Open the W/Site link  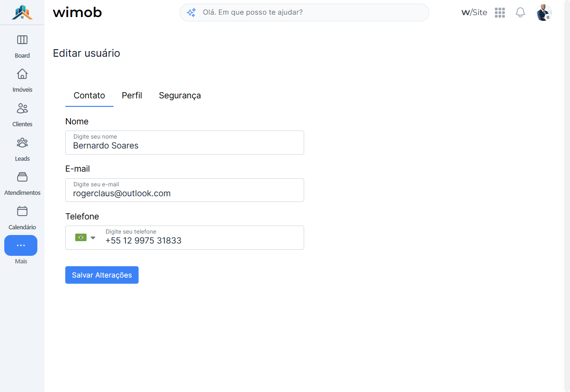pyautogui.click(x=474, y=13)
